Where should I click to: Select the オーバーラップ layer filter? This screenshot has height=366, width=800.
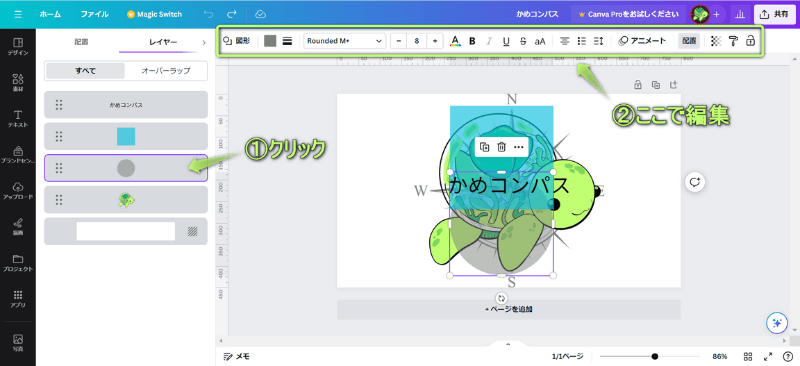(x=165, y=71)
